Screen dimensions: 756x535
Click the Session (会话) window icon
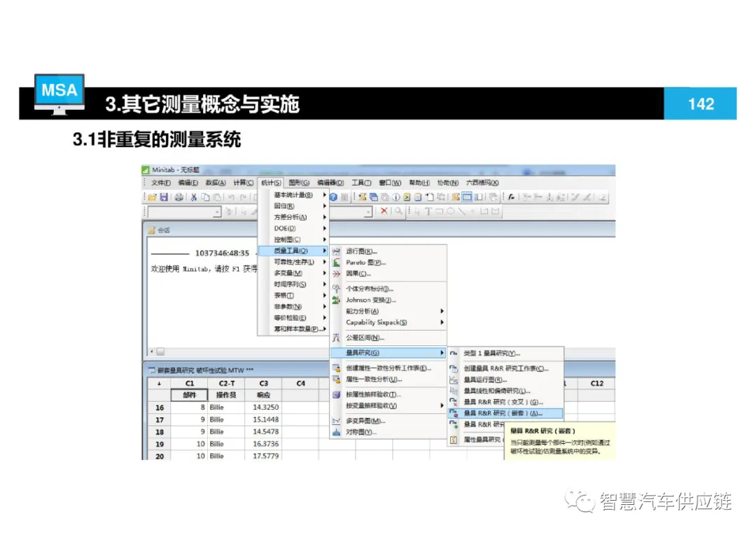[x=152, y=230]
